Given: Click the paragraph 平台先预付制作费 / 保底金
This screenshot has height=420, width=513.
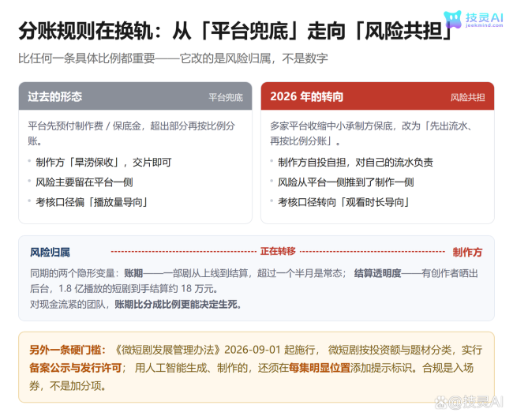Looking at the screenshot, I should pyautogui.click(x=132, y=133).
